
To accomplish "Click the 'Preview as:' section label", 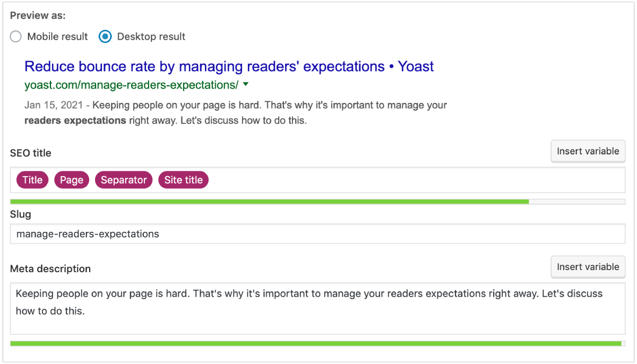I will [37, 15].
